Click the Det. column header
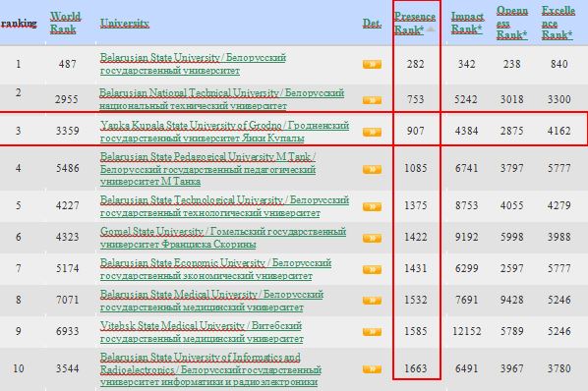The width and height of the screenshot is (588, 391). click(372, 24)
